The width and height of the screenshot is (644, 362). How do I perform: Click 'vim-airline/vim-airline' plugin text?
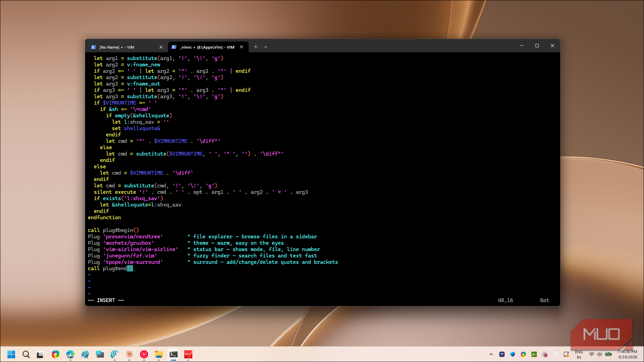140,249
